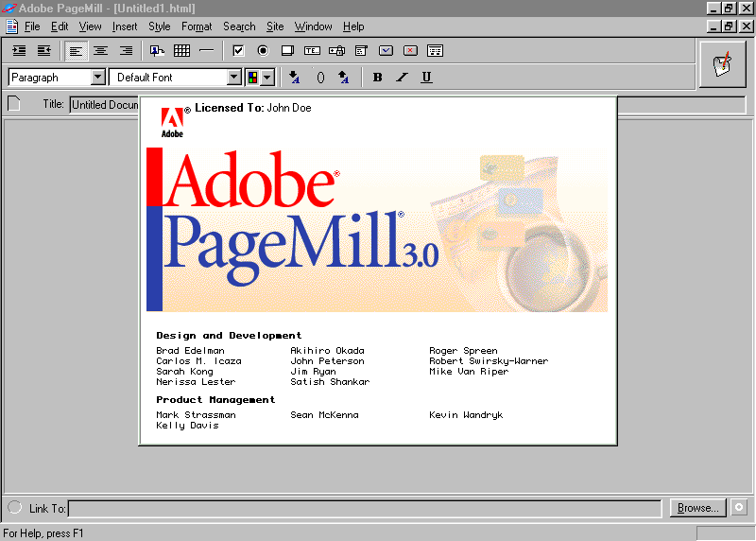The width and height of the screenshot is (756, 541).
Task: Open the Search menu
Action: 239,26
